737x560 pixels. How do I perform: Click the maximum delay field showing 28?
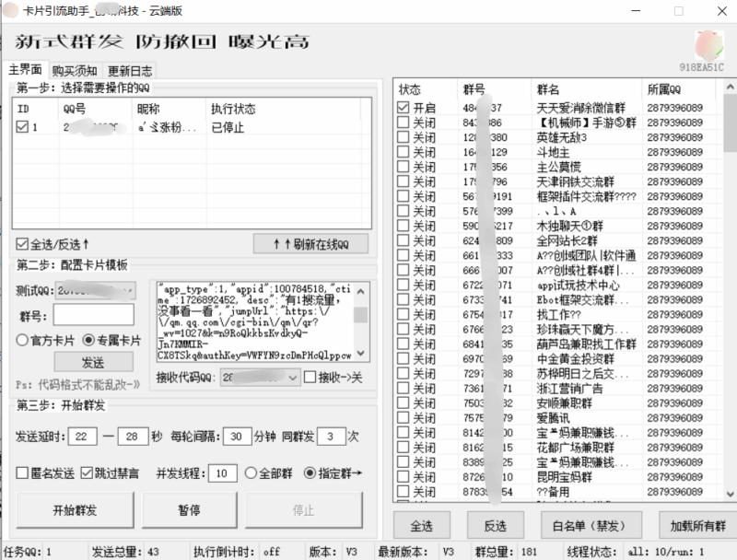click(x=133, y=437)
